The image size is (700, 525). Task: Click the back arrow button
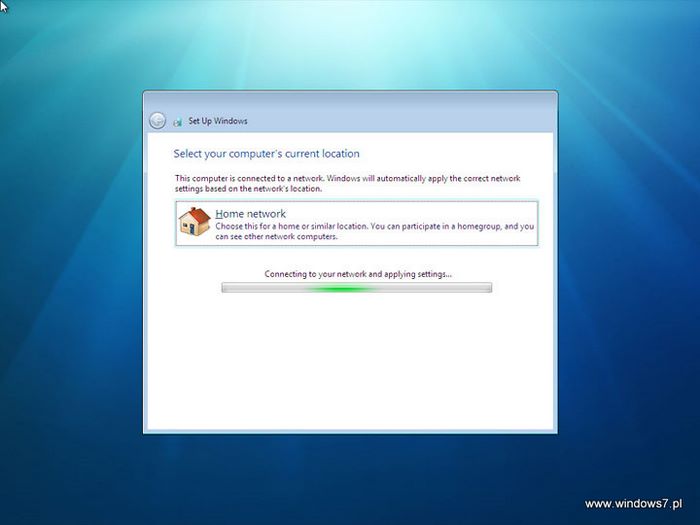click(157, 121)
